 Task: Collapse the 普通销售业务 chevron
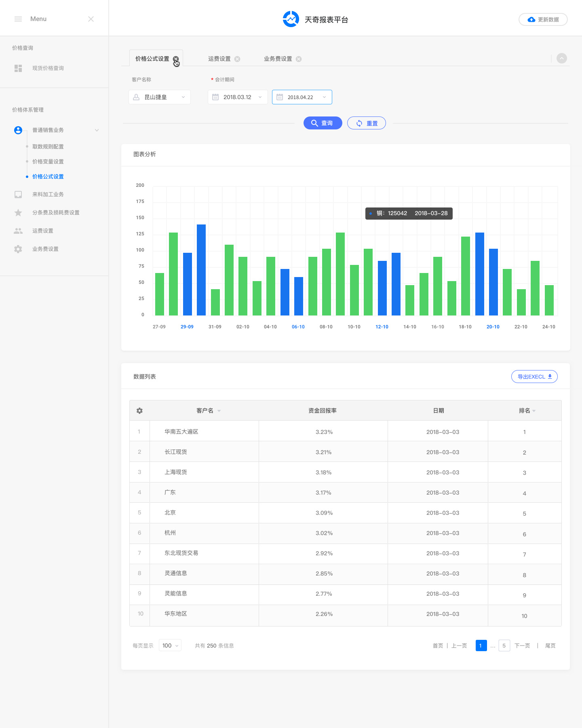[97, 130]
